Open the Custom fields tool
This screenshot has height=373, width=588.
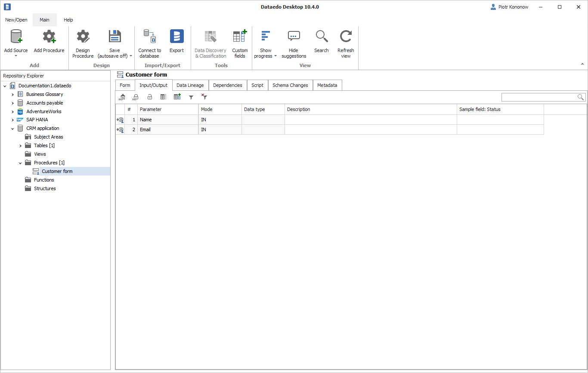coord(240,37)
